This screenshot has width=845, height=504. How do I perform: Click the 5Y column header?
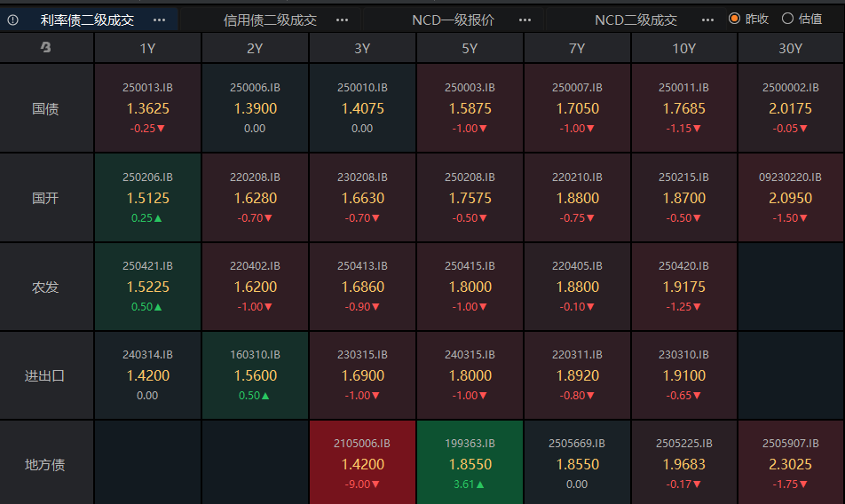470,48
